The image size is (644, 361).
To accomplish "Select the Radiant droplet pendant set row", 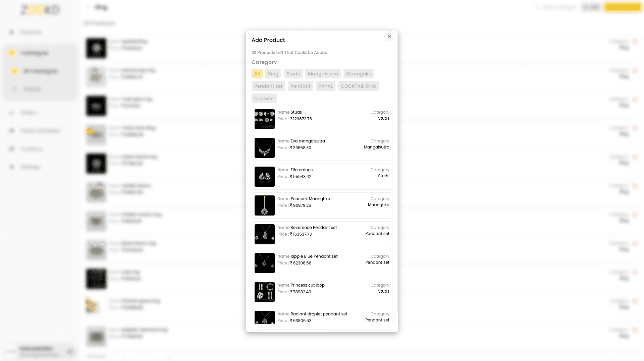I will (322, 317).
